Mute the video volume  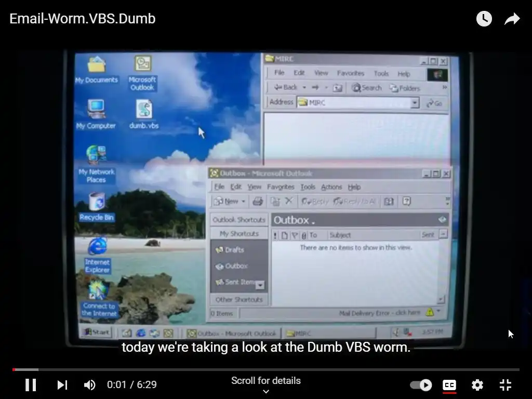pos(89,385)
